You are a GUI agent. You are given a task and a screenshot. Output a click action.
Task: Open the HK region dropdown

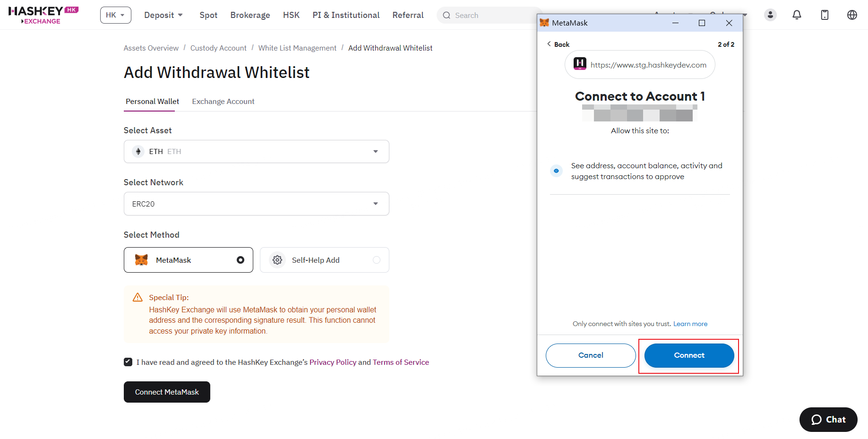[116, 15]
